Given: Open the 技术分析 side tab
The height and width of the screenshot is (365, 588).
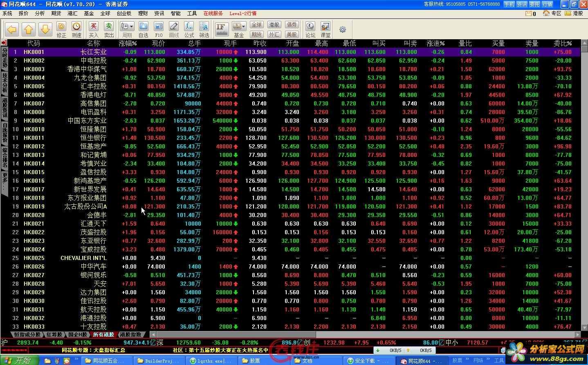Looking at the screenshot, I should [4, 83].
